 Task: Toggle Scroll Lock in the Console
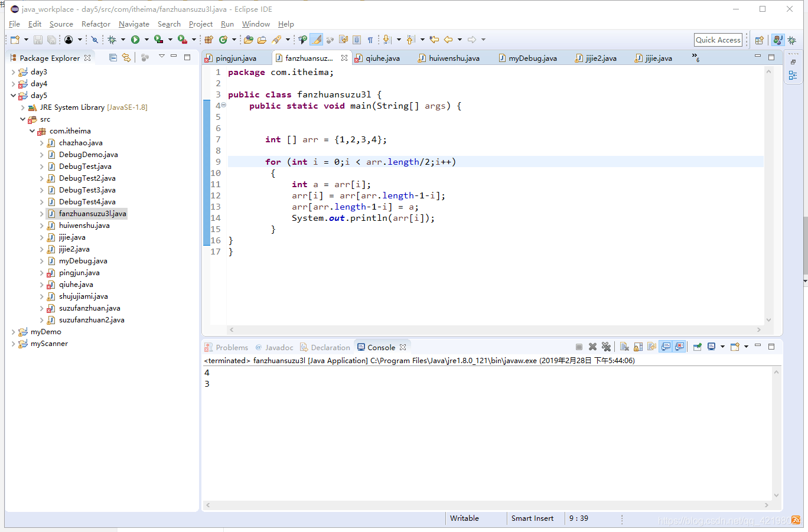(x=638, y=347)
